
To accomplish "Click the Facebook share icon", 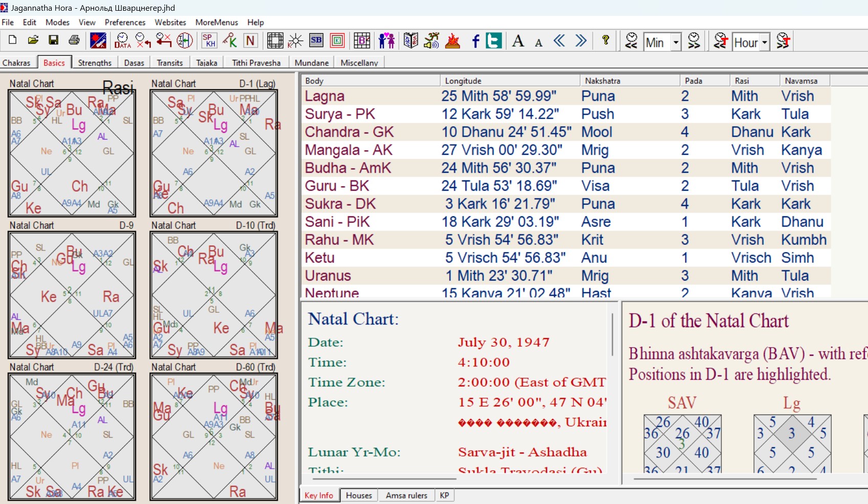I will tap(475, 41).
